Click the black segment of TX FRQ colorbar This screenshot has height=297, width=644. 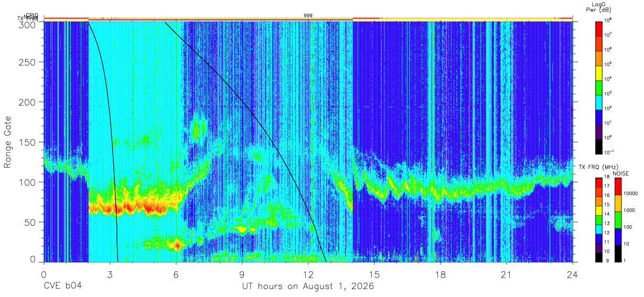[x=598, y=257]
